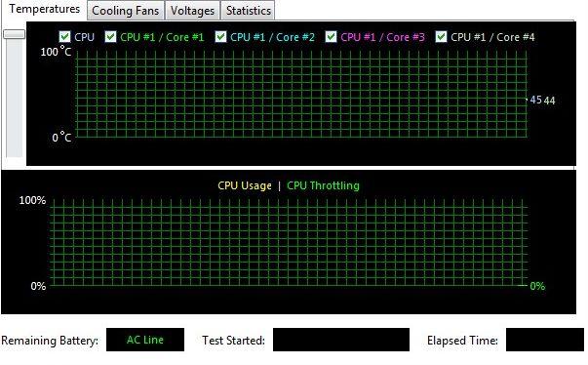Click the green CPU Throttling legend label
588x365 pixels.
coord(323,185)
